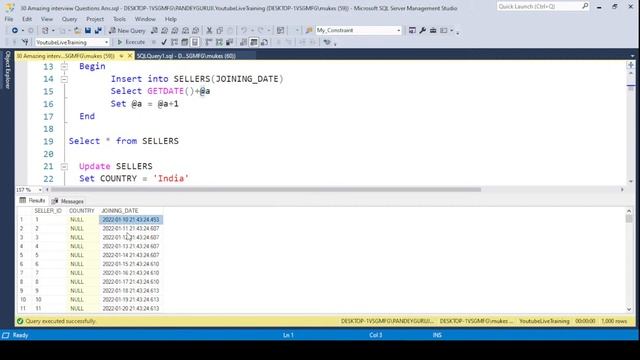Screen dimensions: 640x360
Task: Click the Save file icon
Action: click(88, 31)
